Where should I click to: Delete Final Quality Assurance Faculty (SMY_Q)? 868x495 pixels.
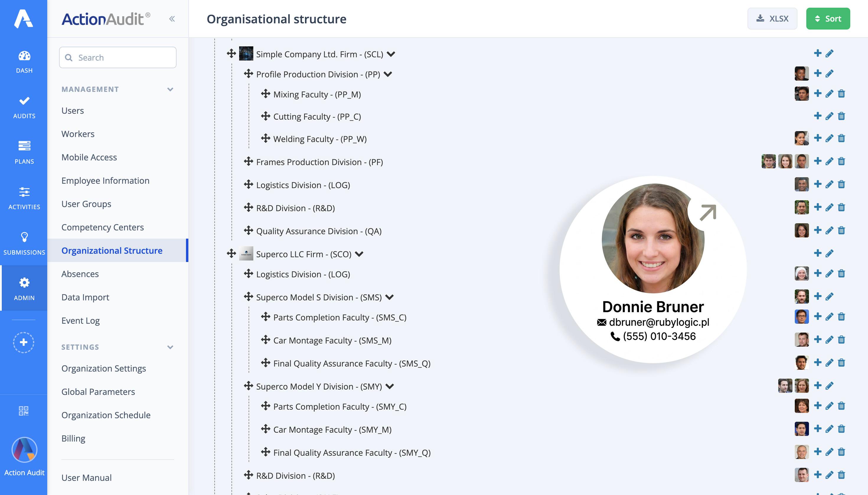tap(841, 452)
